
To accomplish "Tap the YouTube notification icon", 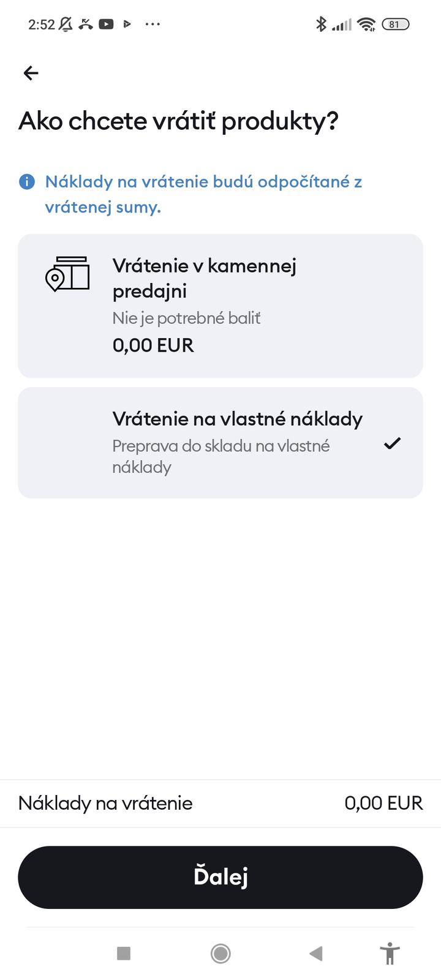I will [106, 24].
